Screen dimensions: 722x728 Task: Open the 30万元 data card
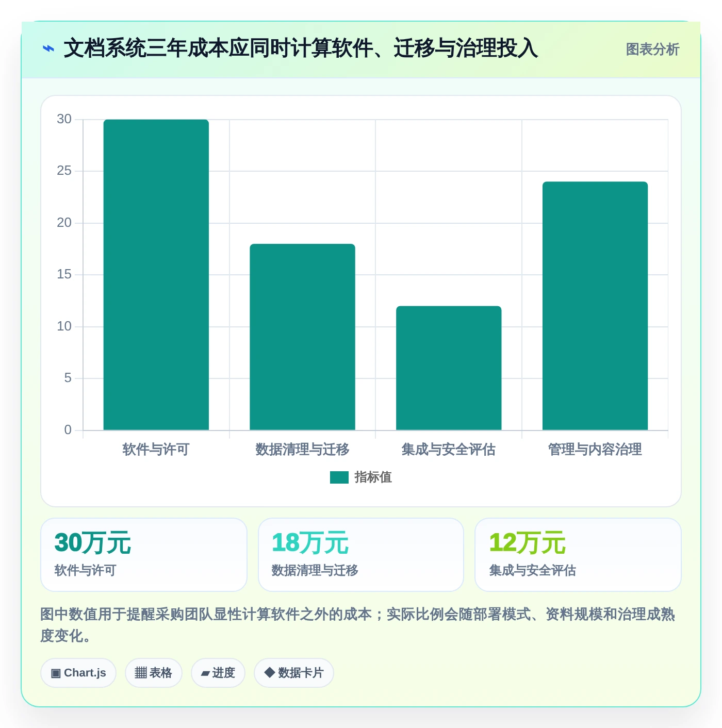pyautogui.click(x=144, y=555)
